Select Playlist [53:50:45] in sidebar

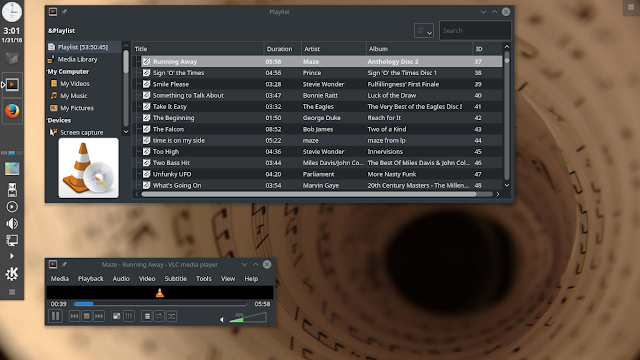tap(84, 47)
